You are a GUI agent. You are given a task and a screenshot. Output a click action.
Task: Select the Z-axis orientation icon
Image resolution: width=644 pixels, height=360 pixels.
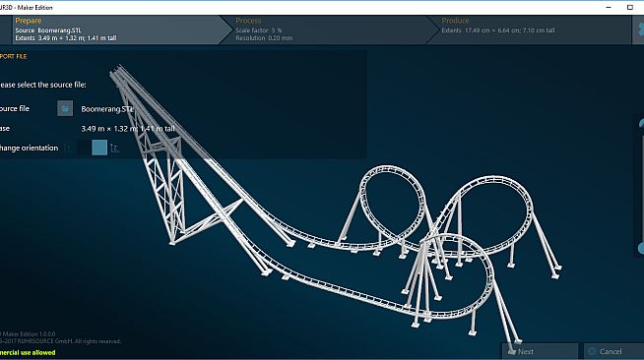tap(114, 148)
